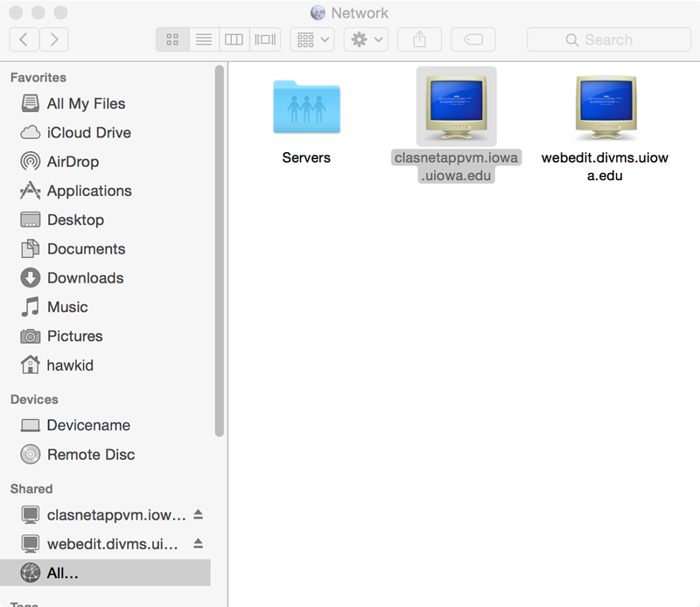Image resolution: width=700 pixels, height=607 pixels.
Task: Switch to Cover Flow view
Action: pos(264,39)
